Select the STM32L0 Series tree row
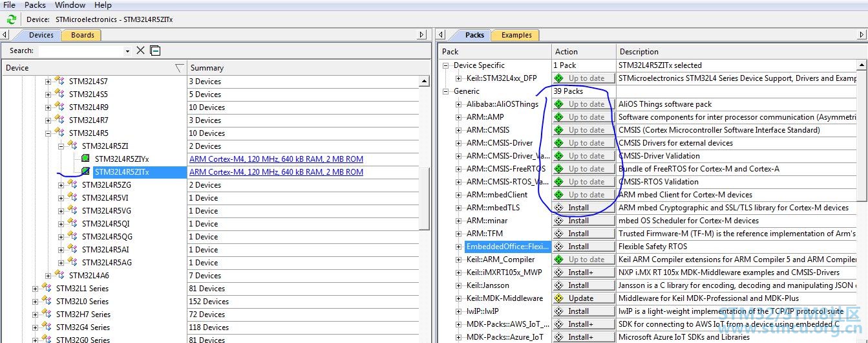 [82, 302]
